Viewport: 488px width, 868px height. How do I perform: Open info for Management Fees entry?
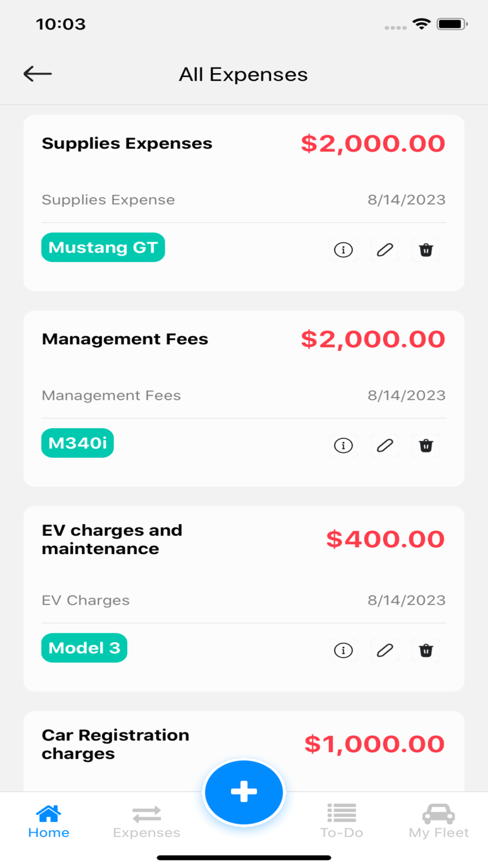point(344,445)
